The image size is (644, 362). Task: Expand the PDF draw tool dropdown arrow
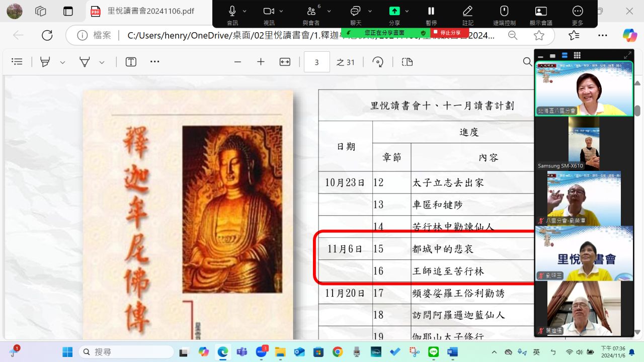click(x=102, y=62)
